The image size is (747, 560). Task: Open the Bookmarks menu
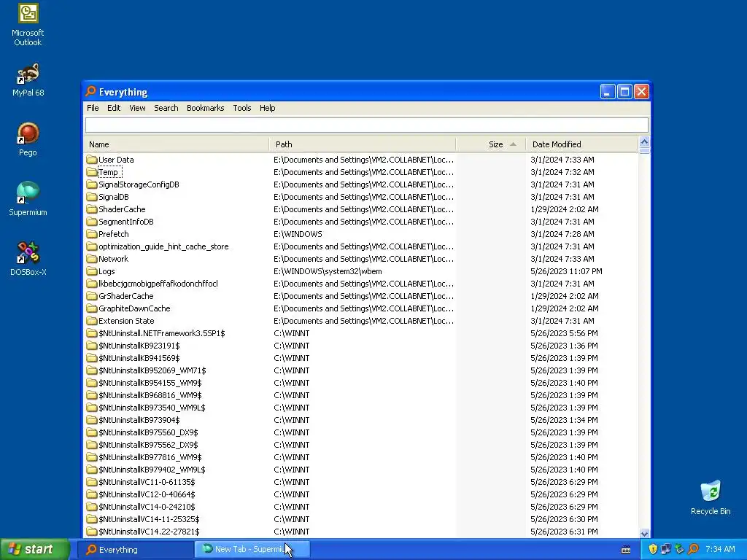(x=205, y=108)
